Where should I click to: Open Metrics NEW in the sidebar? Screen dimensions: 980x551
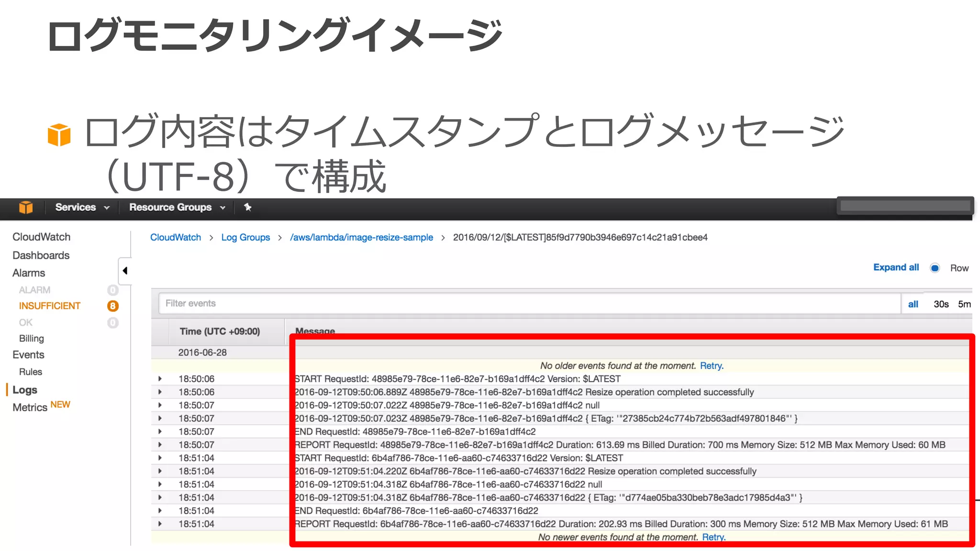(41, 407)
